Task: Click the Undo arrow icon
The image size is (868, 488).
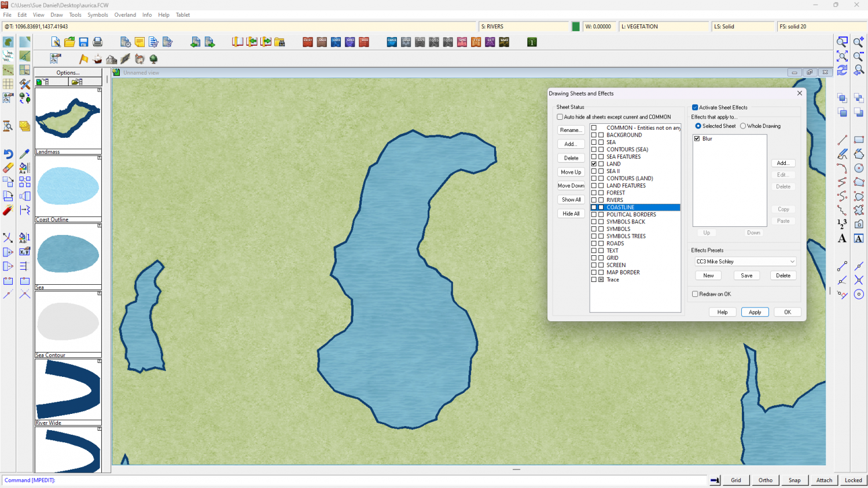Action: (x=8, y=154)
